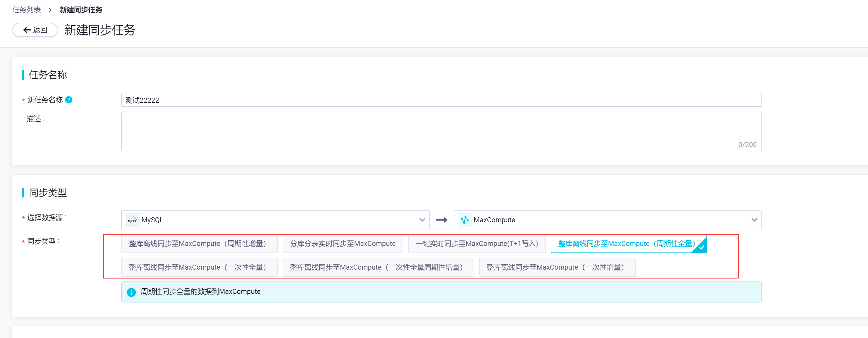Open the MaxCompute destination dropdown
The width and height of the screenshot is (868, 338).
(x=608, y=220)
